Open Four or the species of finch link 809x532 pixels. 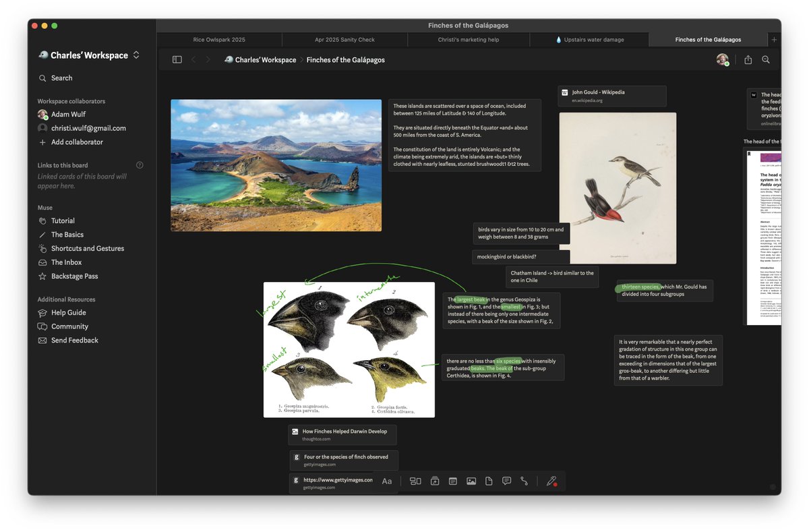[x=344, y=460]
